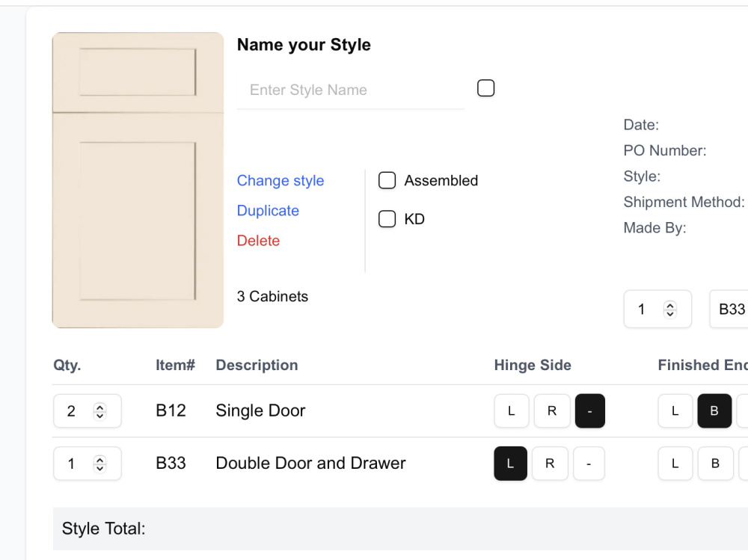This screenshot has width=748, height=560.
Task: Click the Hinge Side column header
Action: click(533, 366)
